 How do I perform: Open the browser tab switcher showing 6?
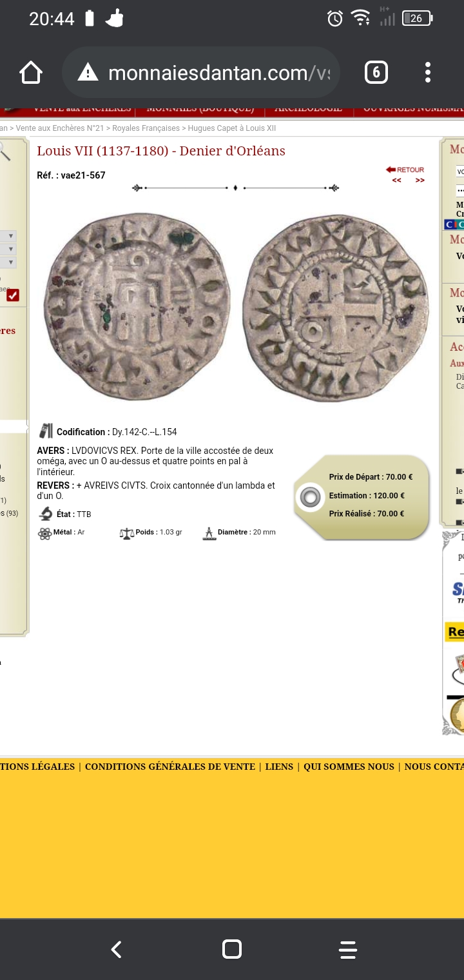coord(376,72)
